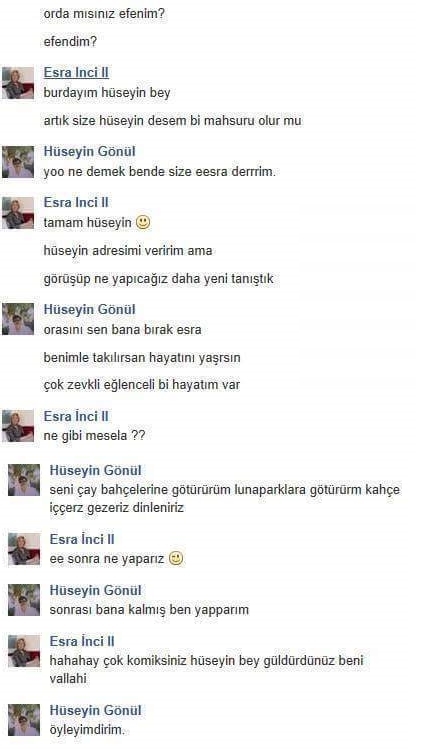Click Hüseyin's avatar next to 'yoo ne demek' message
The width and height of the screenshot is (423, 749).
tap(18, 162)
